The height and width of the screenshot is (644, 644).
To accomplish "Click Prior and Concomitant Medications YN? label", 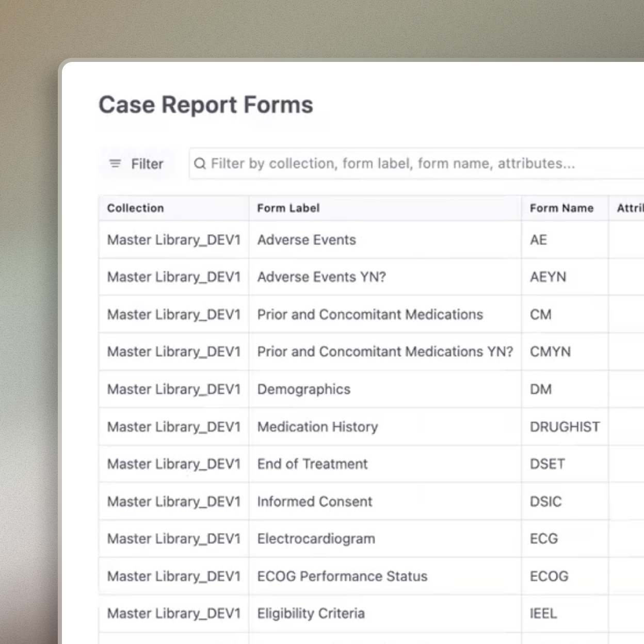I will (x=385, y=351).
